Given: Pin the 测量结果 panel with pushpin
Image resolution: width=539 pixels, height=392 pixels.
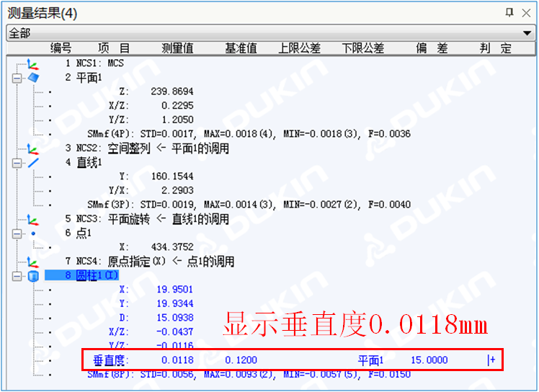Looking at the screenshot, I should click(509, 12).
